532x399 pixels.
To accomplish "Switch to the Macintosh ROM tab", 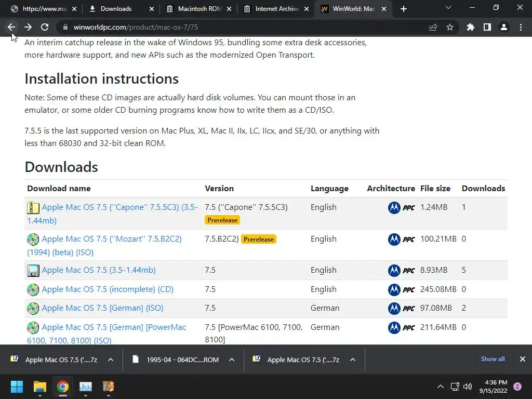I will [x=198, y=9].
